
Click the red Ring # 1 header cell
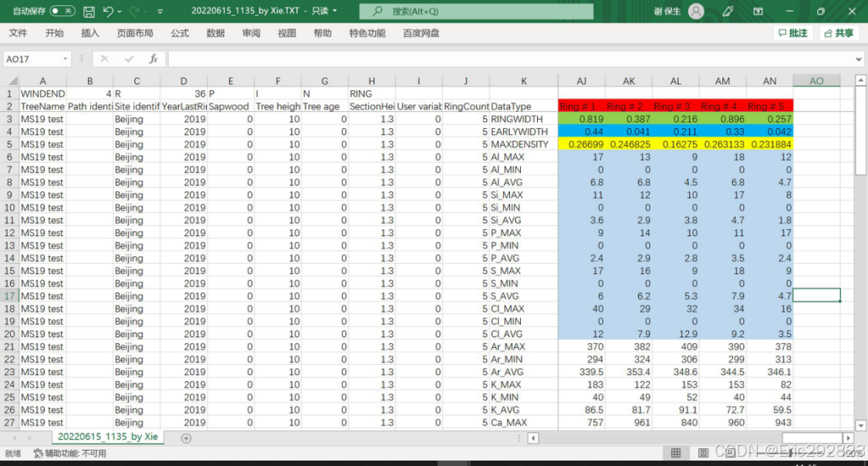click(x=581, y=106)
